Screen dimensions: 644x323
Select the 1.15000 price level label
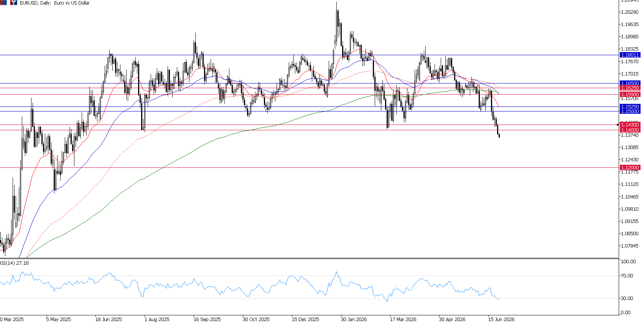[x=630, y=111]
